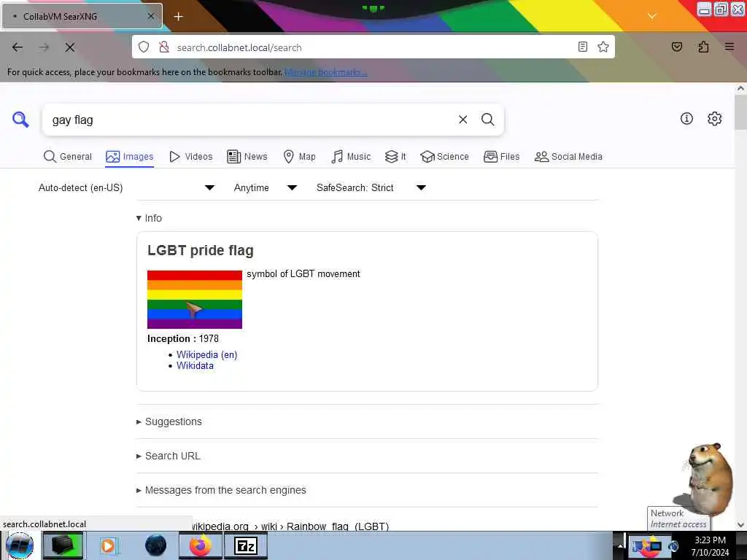Open the 7-Zip taskbar icon
Screen dimensions: 747x560
coord(246,545)
